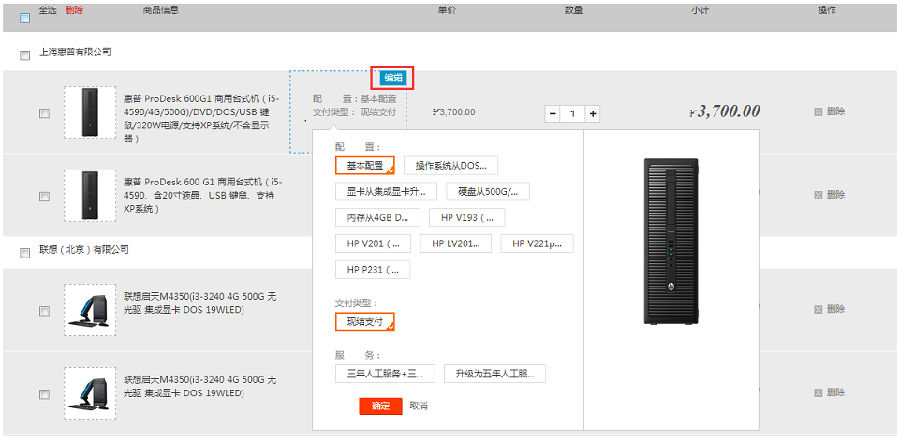The width and height of the screenshot is (900, 436).
Task: Click 支付类型: 现结支付 summary in dashed box
Action: 354,112
